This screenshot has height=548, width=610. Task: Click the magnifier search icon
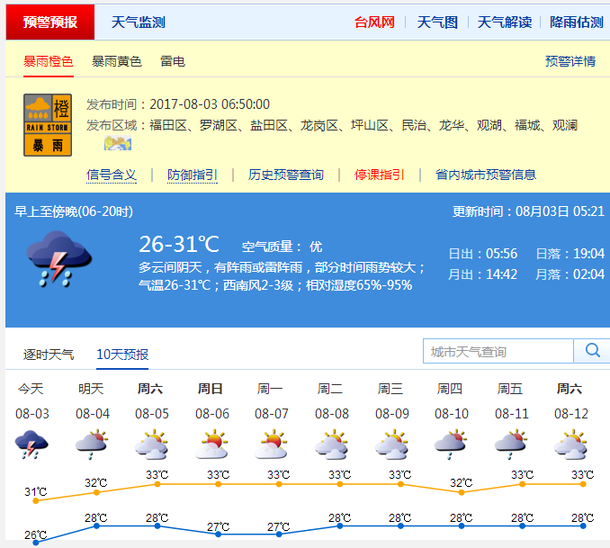592,351
